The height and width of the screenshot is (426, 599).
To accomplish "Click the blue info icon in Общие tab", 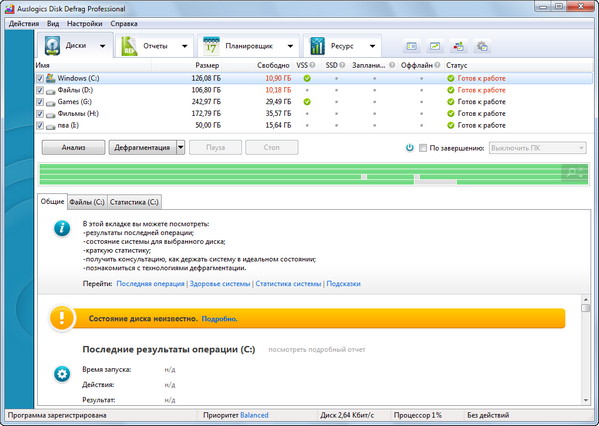I will pos(62,228).
